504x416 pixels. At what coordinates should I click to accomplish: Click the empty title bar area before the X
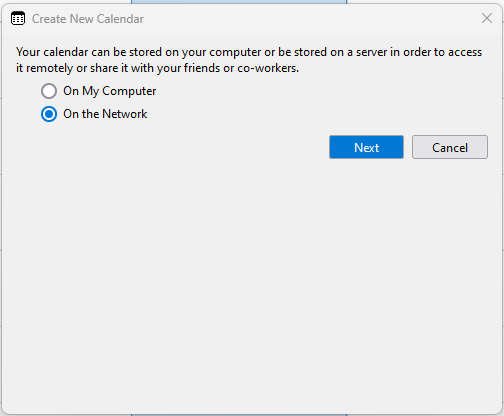[310, 19]
